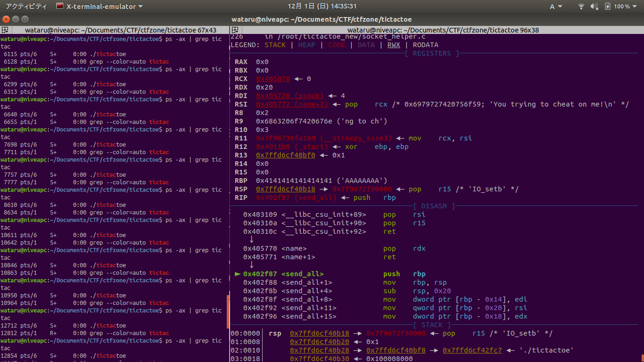The width and height of the screenshot is (644, 362).
Task: Click disasm line __libc_csu_init+92 ret
Action: pyautogui.click(x=320, y=231)
